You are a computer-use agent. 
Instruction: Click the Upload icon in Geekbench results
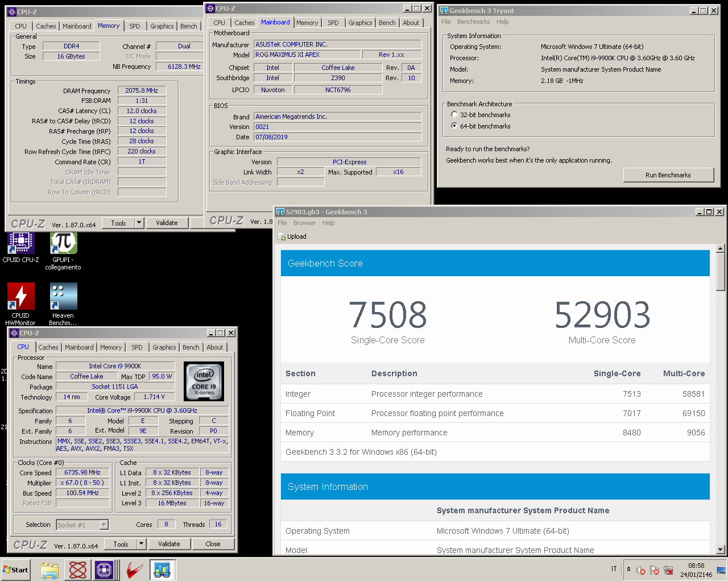pyautogui.click(x=282, y=237)
